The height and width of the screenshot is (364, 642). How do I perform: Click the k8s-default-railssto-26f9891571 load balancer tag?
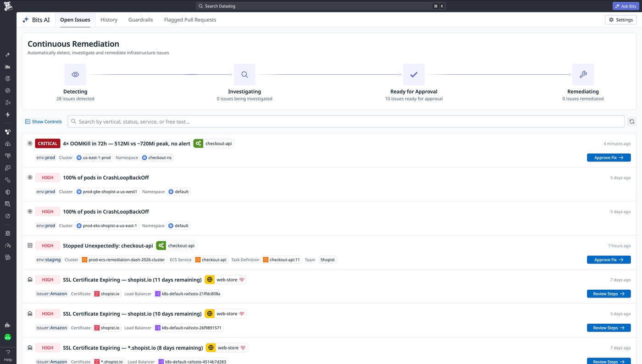click(188, 328)
